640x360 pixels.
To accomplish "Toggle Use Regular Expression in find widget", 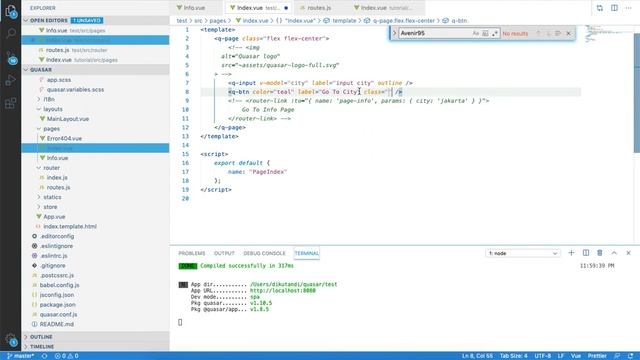I will coord(495,33).
